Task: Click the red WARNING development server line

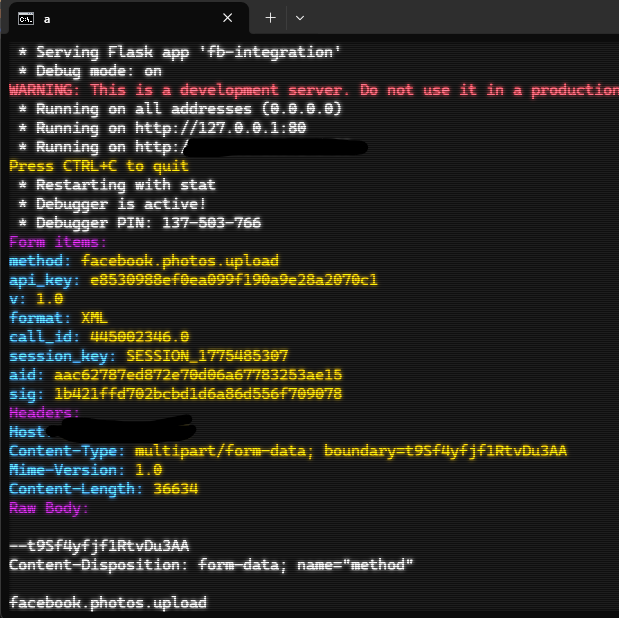Action: (314, 90)
